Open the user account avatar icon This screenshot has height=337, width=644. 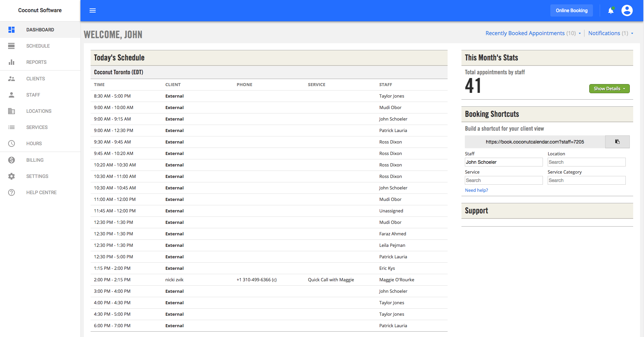tap(627, 10)
